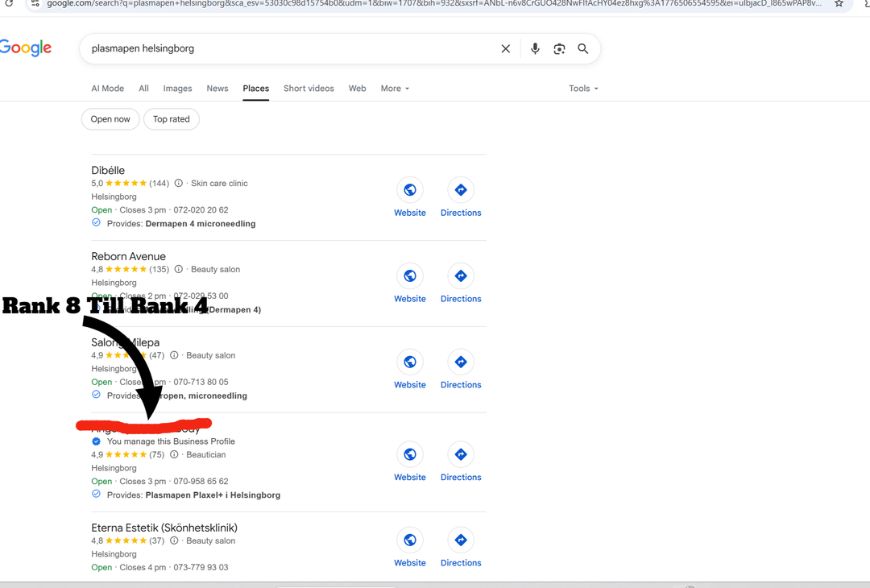
Task: Open the Dibélle business listing
Action: tap(108, 170)
